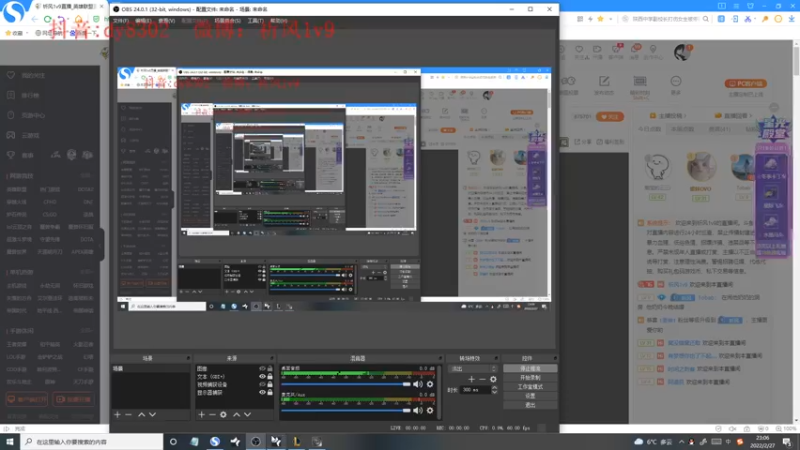
Task: Click the Windows Start button
Action: point(10,442)
